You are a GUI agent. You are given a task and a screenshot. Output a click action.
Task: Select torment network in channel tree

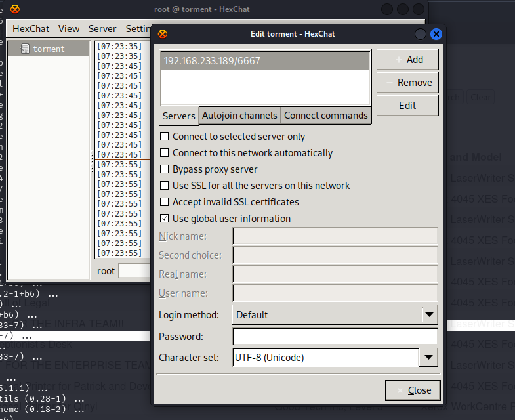tap(49, 49)
